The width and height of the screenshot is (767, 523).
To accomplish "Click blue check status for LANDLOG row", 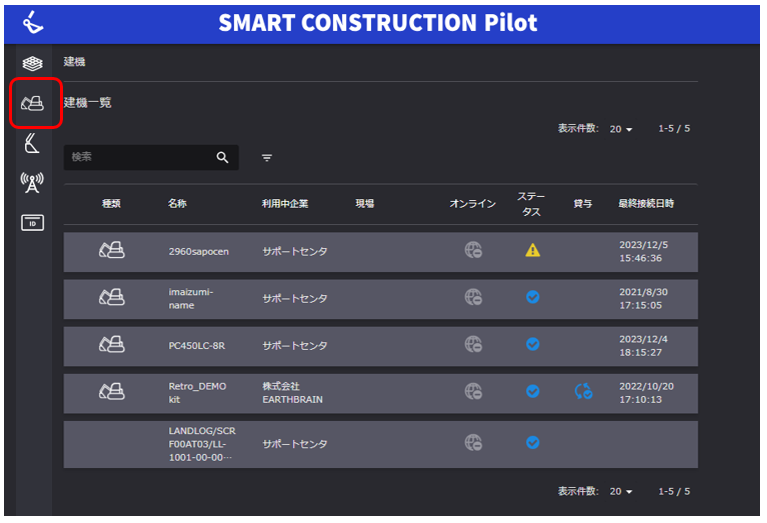I will click(533, 443).
